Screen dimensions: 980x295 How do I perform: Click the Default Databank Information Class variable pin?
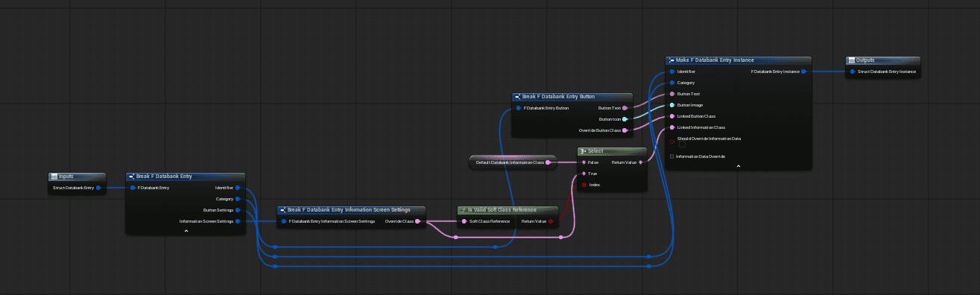click(x=548, y=162)
